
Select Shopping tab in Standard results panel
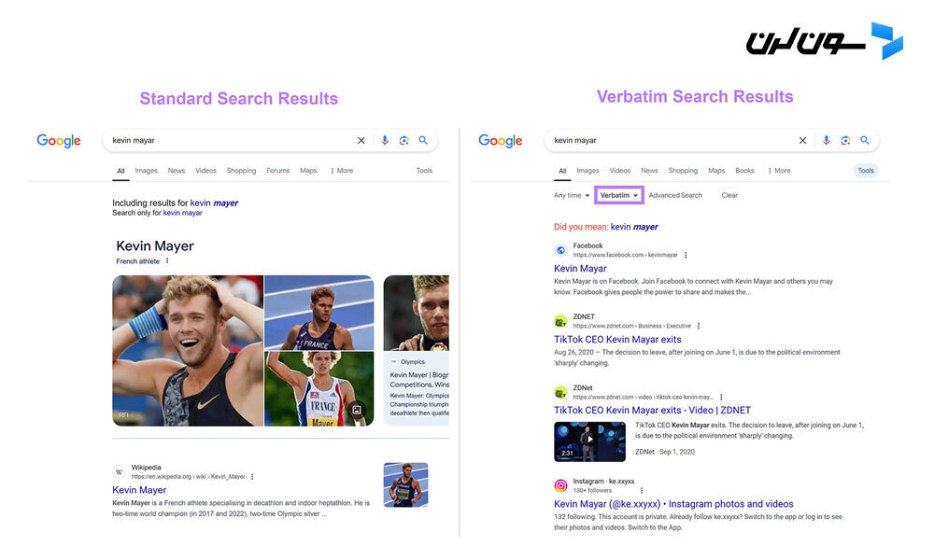(241, 171)
